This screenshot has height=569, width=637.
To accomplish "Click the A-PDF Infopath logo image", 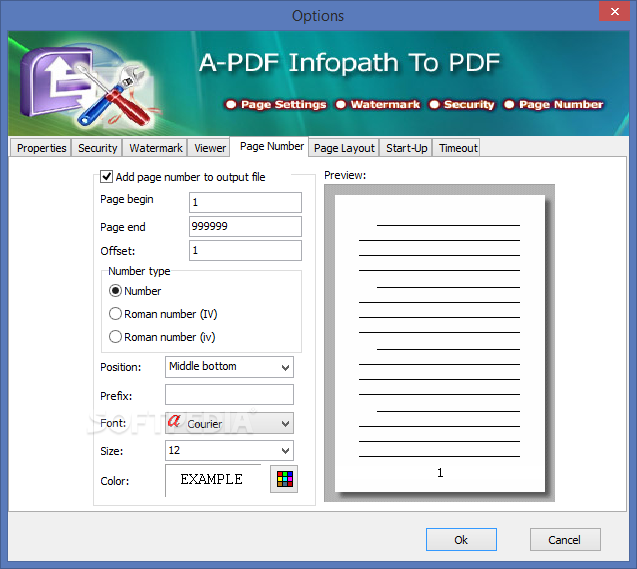I will (88, 87).
